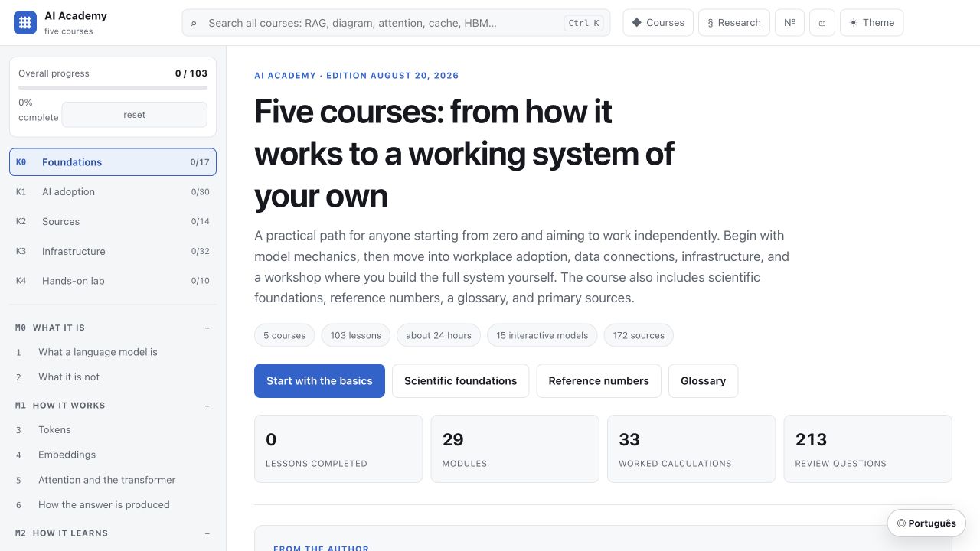980x551 pixels.
Task: Click the 15 interactive models chip
Action: (x=542, y=335)
